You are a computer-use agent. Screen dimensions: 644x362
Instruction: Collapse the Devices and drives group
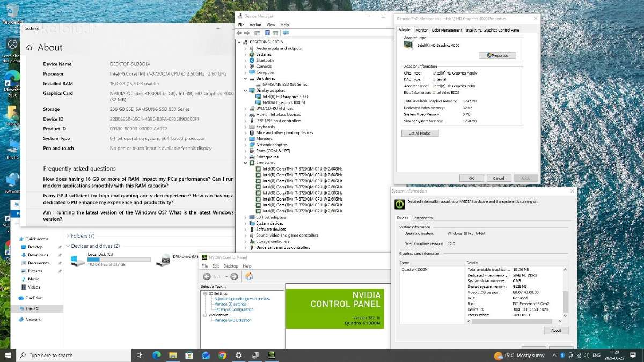(x=68, y=246)
